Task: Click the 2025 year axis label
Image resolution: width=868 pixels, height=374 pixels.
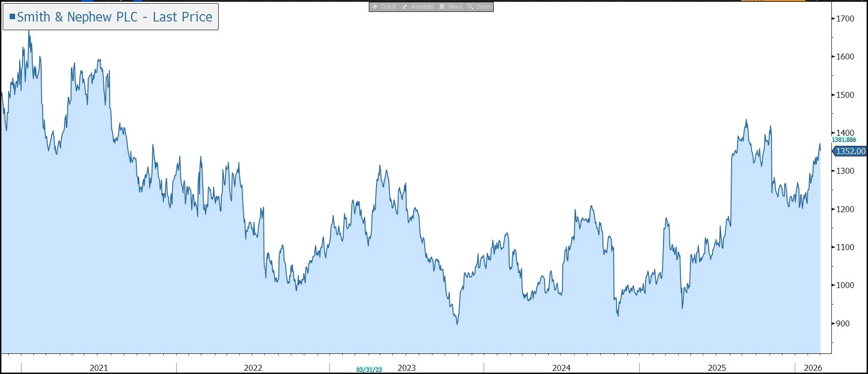Action: pyautogui.click(x=717, y=368)
